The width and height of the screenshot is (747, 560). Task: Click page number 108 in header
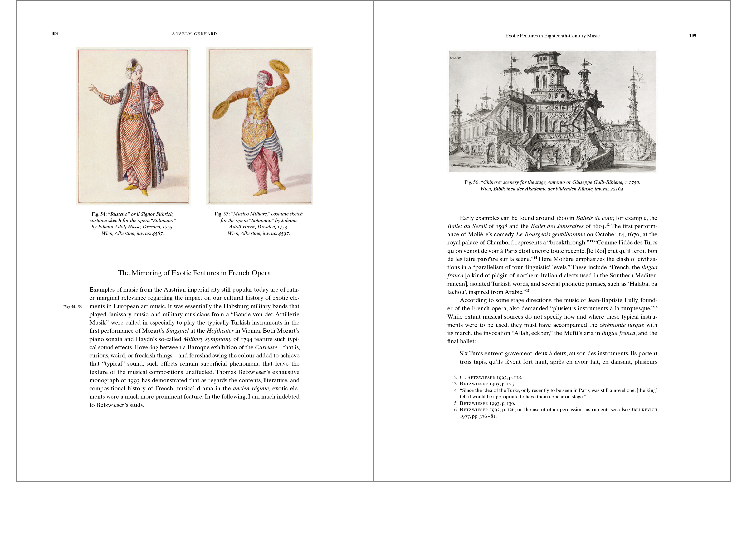click(x=54, y=33)
